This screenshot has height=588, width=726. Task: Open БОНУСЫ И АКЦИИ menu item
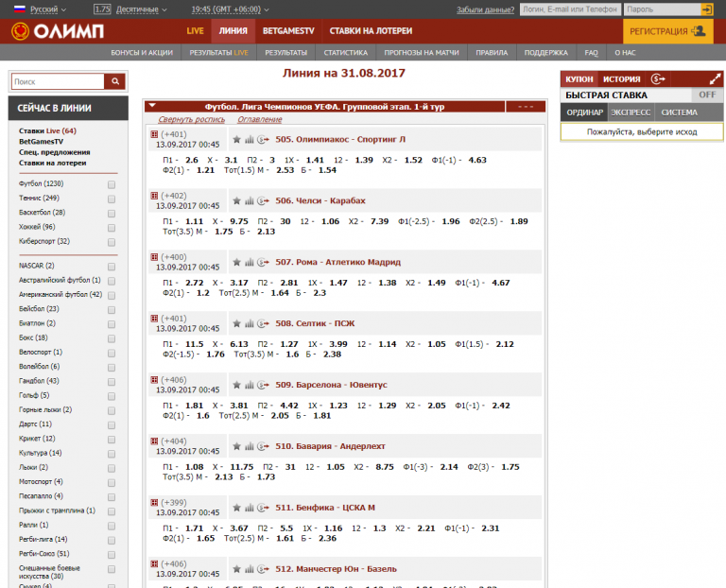(x=142, y=53)
